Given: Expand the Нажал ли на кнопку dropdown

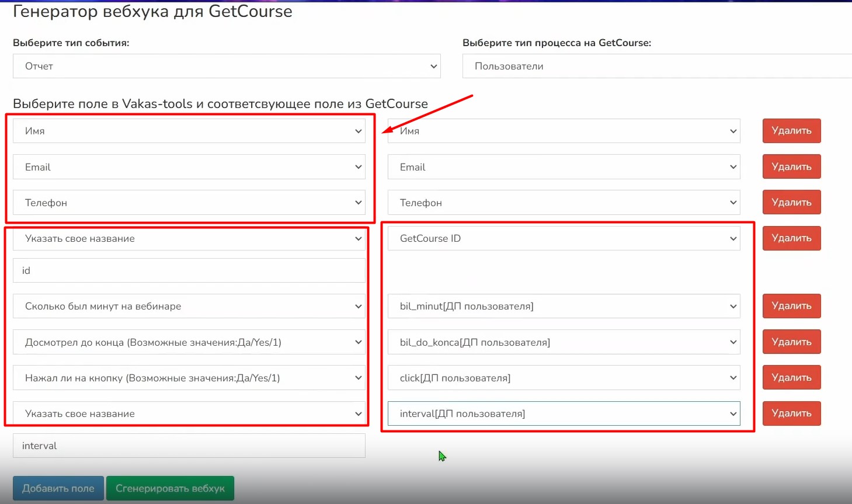Looking at the screenshot, I should (189, 378).
